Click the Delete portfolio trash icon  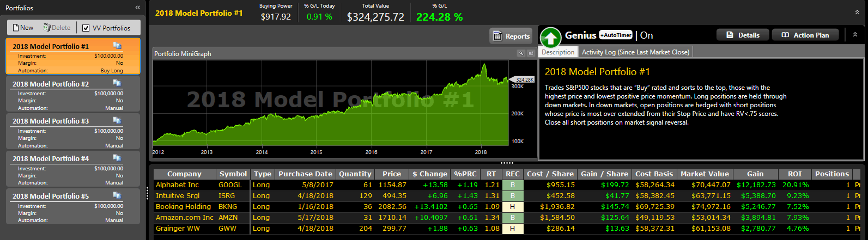[47, 28]
